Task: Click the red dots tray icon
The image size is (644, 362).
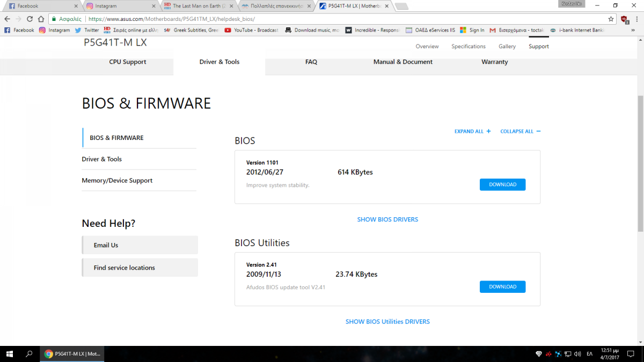Action: point(548,354)
